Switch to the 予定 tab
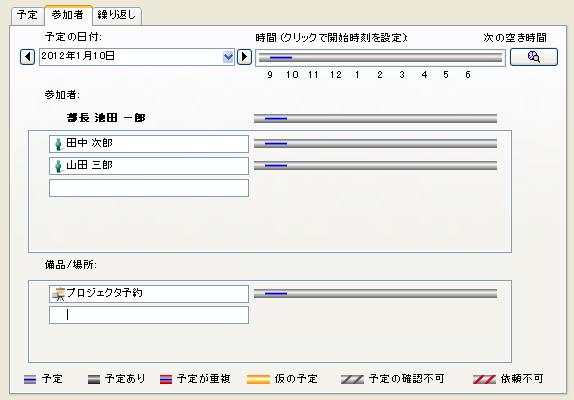Screen dimensions: 574x400 (27, 15)
